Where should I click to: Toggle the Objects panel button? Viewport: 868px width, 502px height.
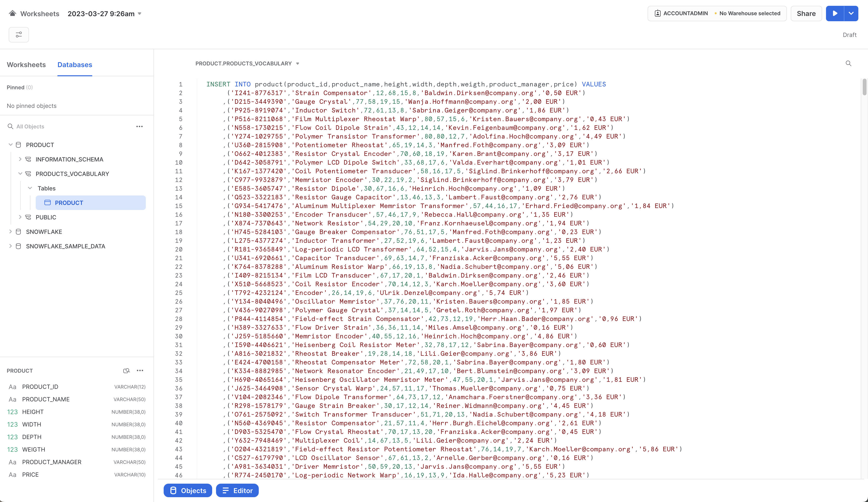pyautogui.click(x=188, y=491)
